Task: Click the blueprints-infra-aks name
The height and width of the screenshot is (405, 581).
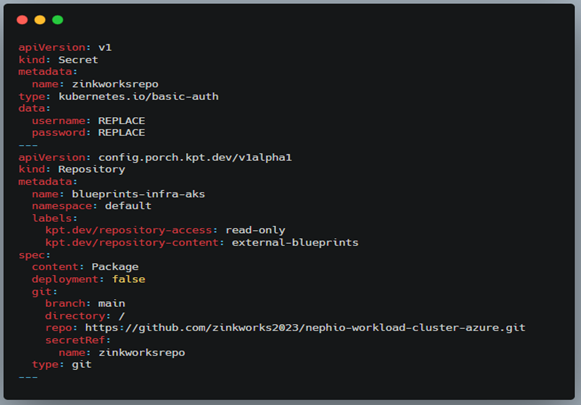Action: point(138,194)
